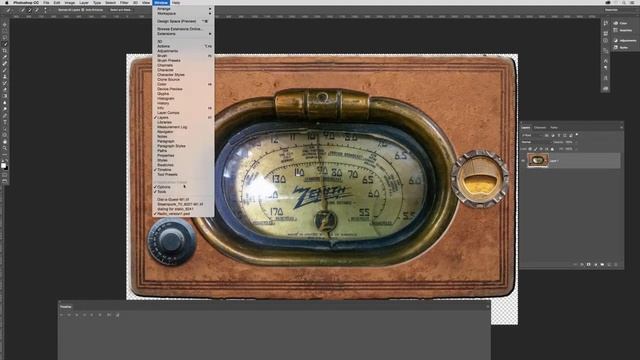This screenshot has height=360, width=640.
Task: Click the foreground color swatch
Action: [x=4, y=165]
